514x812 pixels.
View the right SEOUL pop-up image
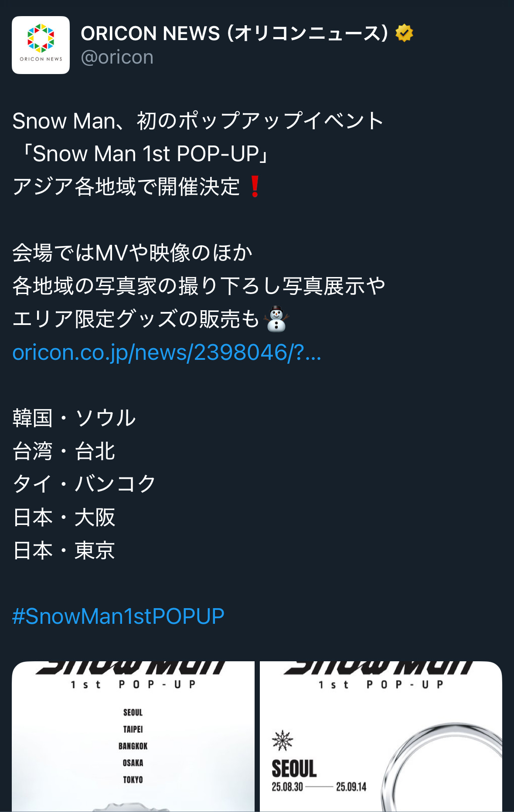point(381,736)
